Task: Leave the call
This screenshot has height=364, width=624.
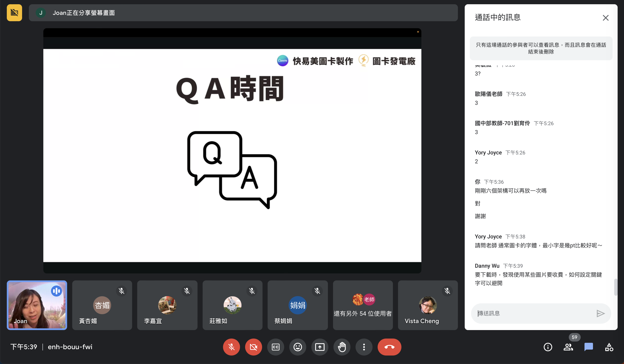Action: pos(389,347)
